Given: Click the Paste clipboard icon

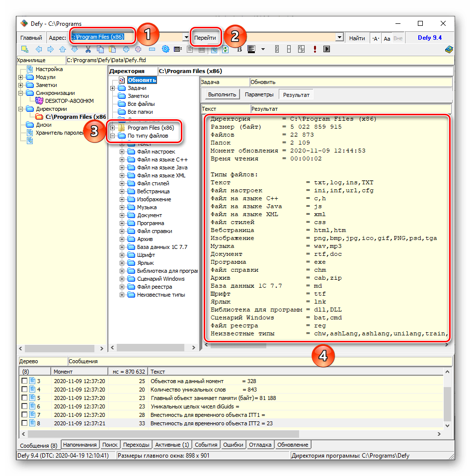Looking at the screenshot, I should 112,49.
